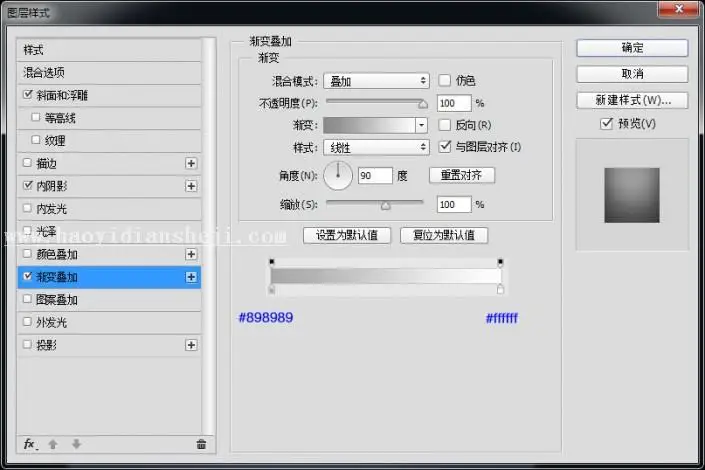Click the angle dial control
Viewport: 705px width, 470px height.
[x=338, y=175]
